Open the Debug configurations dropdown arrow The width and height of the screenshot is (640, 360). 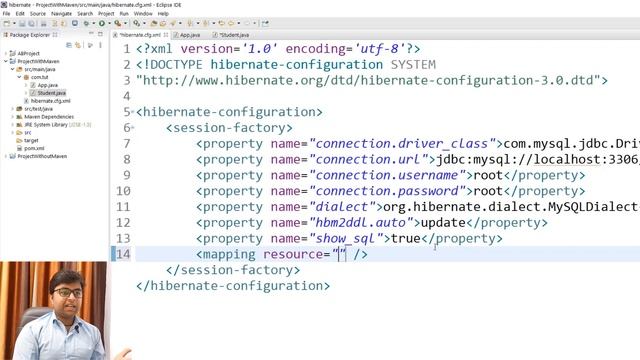click(x=93, y=23)
